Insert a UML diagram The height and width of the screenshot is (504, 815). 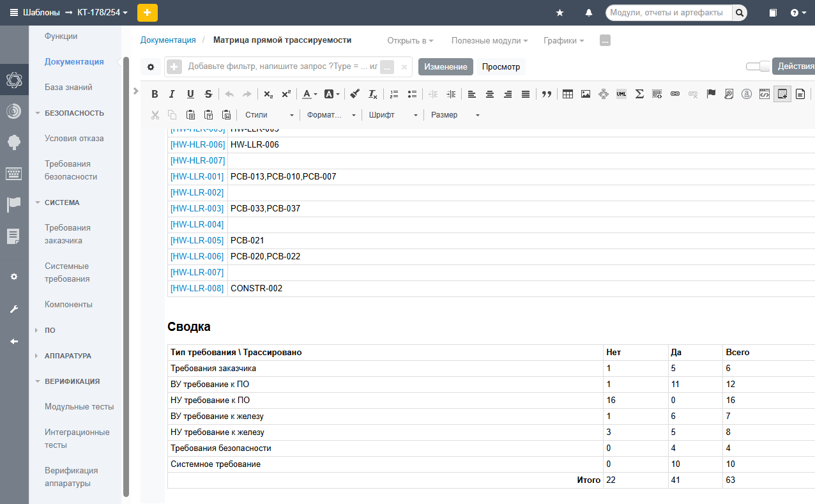pyautogui.click(x=621, y=94)
